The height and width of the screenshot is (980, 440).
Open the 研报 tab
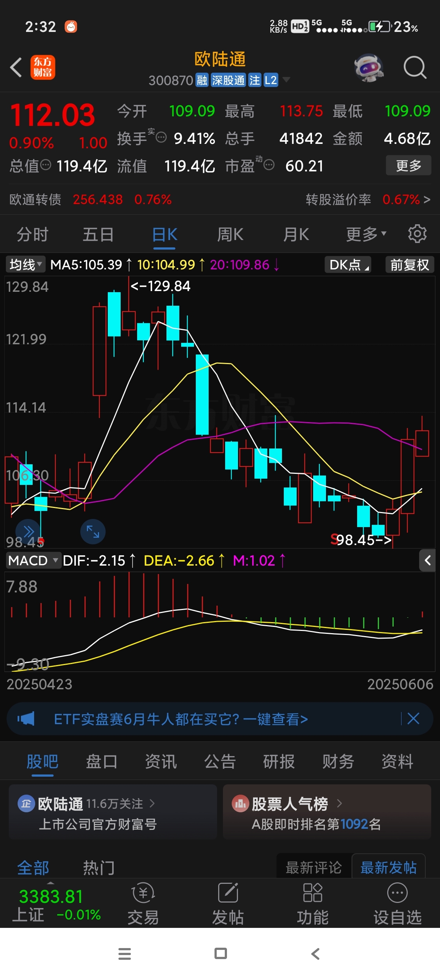click(x=279, y=761)
